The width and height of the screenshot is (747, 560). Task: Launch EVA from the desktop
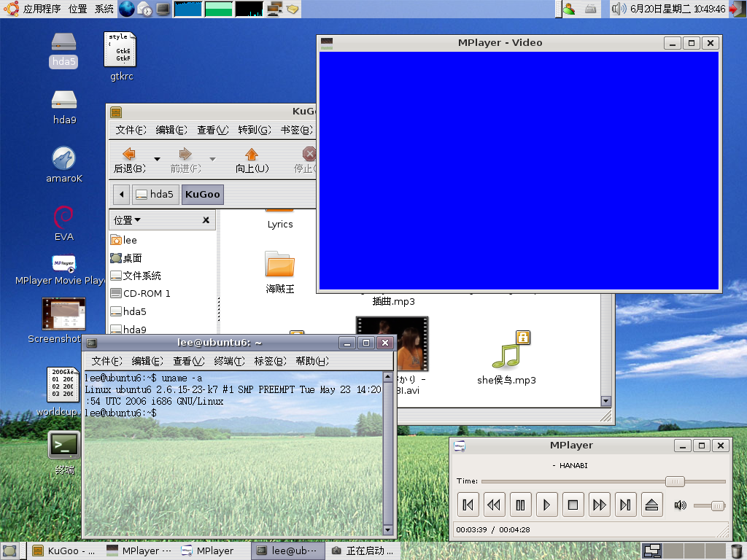pyautogui.click(x=64, y=223)
